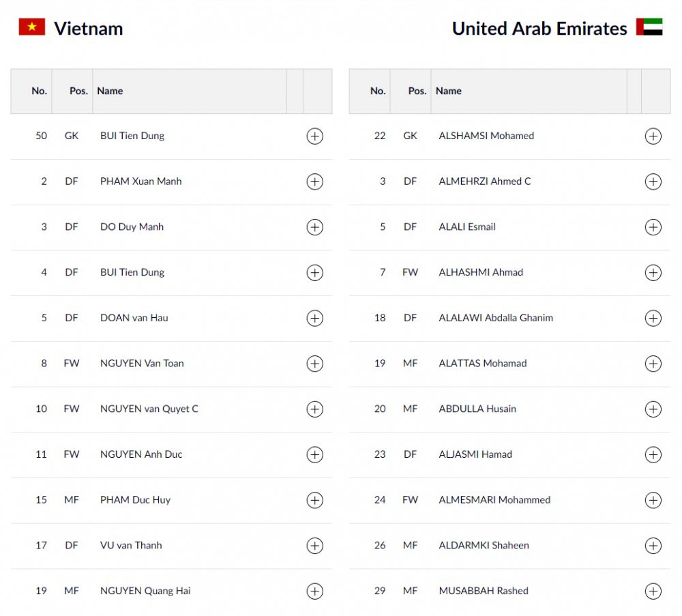Click the Vietnam team heading
Viewport: 682px width, 616px height.
89,29
